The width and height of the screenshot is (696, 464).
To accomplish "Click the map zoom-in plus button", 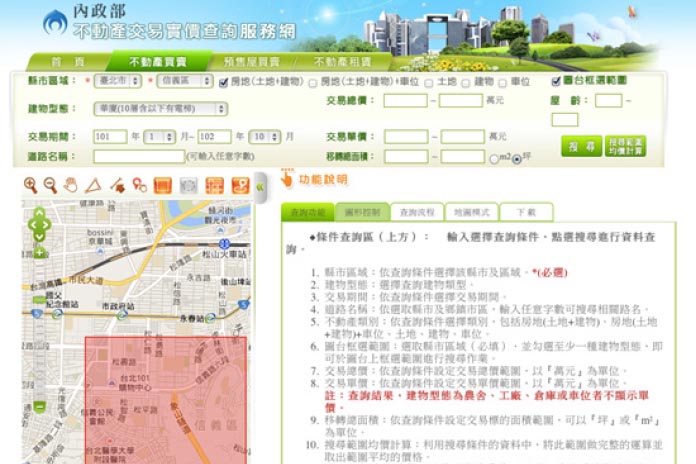I will point(39,252).
